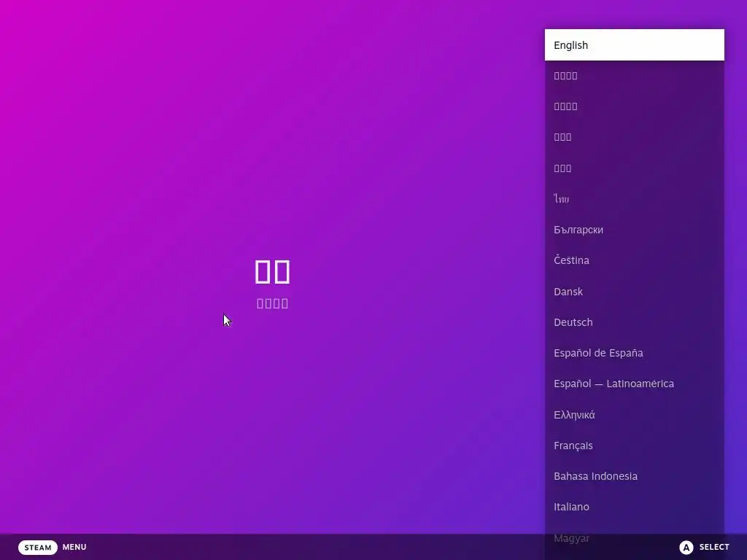Click the A button icon beside SELECT
The image size is (747, 560).
click(686, 547)
